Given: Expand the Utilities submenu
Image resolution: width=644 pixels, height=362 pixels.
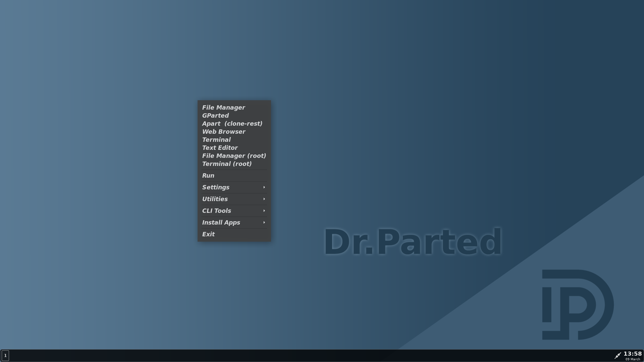Looking at the screenshot, I should (234, 199).
